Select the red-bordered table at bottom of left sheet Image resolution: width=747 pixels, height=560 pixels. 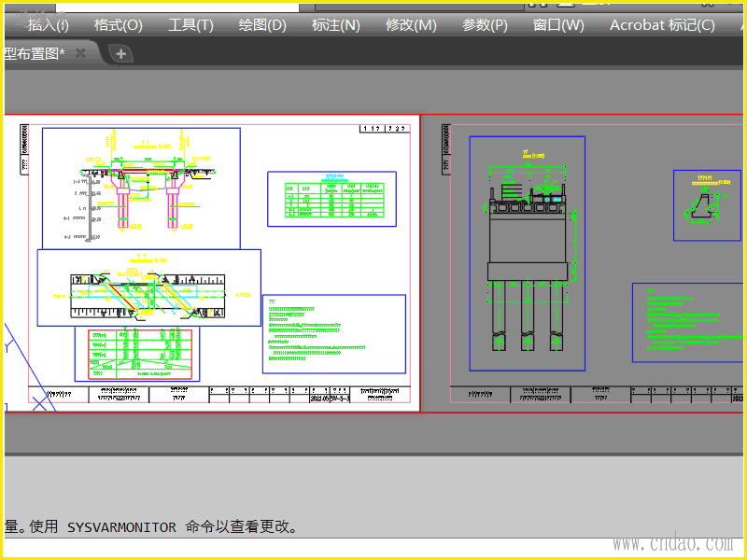140,355
